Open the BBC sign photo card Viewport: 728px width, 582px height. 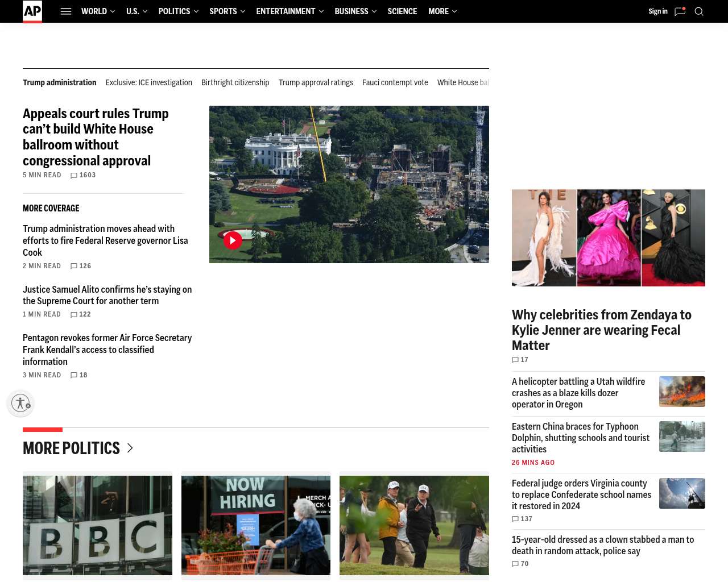coord(97,525)
